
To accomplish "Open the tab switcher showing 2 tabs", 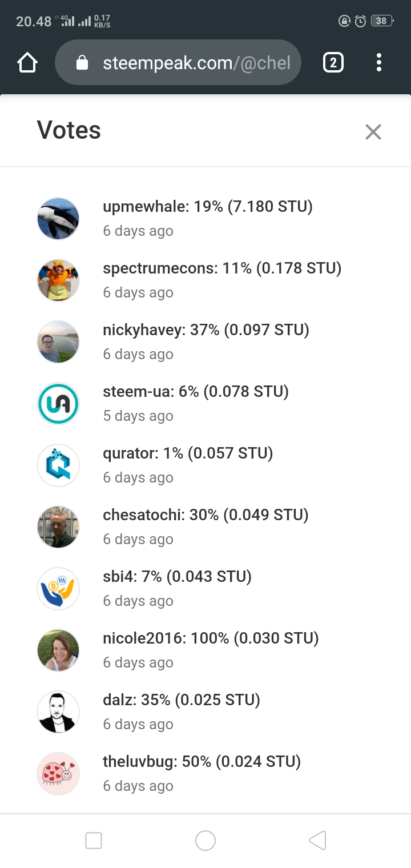I will point(333,62).
